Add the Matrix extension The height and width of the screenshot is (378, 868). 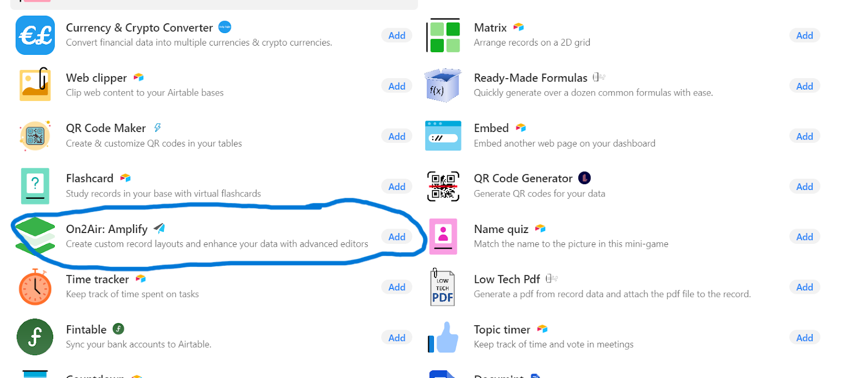805,35
